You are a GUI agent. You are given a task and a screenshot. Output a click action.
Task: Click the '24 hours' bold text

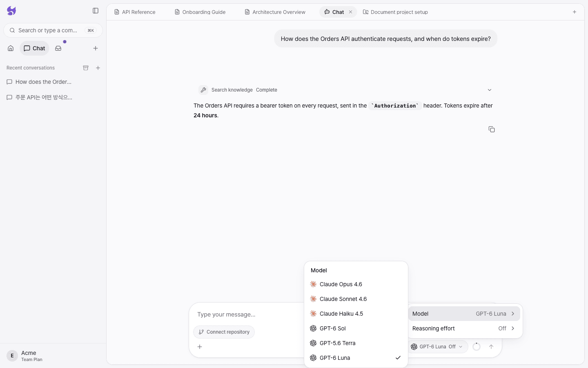[x=205, y=115]
